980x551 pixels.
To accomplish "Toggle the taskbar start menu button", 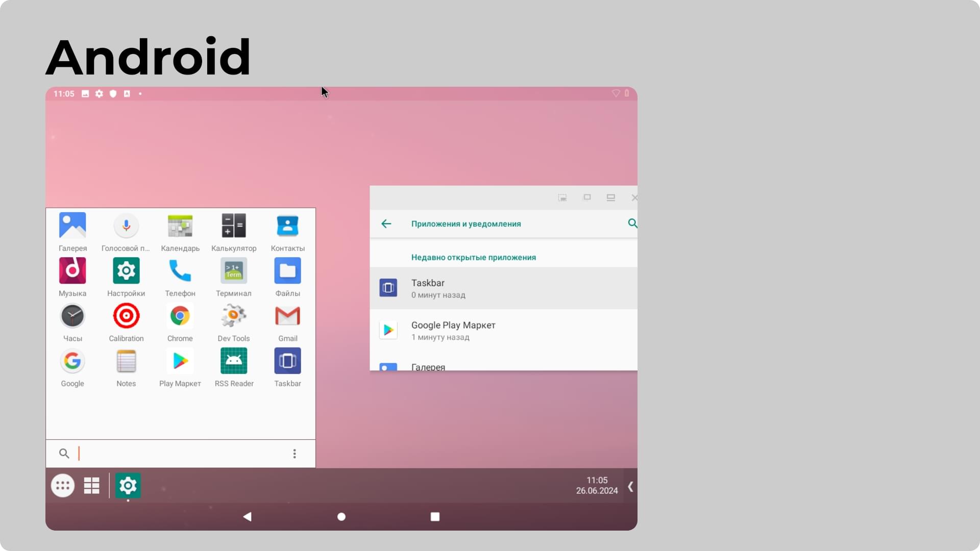I will tap(63, 486).
